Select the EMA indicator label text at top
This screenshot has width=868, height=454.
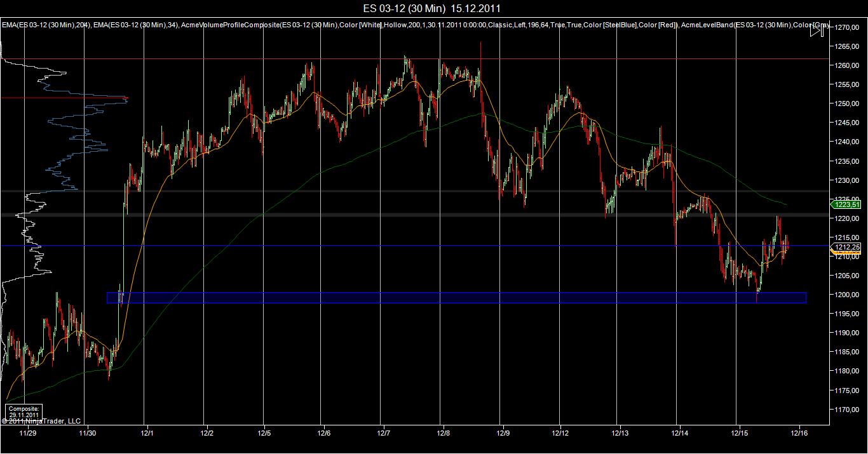point(414,25)
